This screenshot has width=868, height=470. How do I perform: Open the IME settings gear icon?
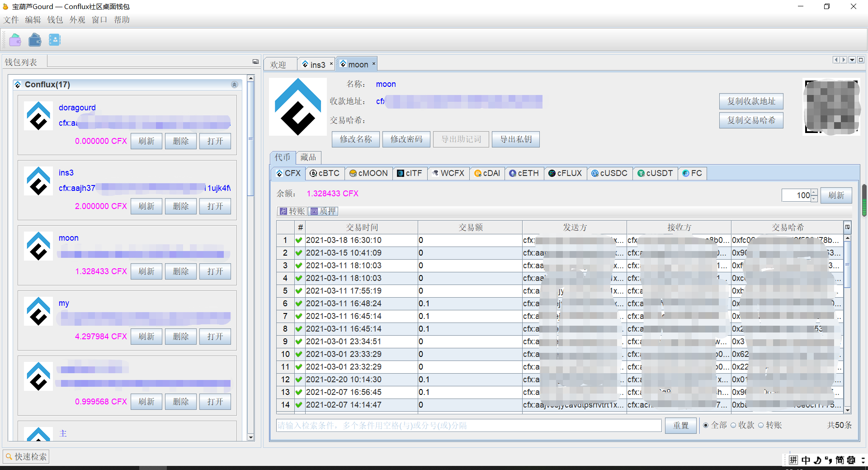tap(851, 460)
